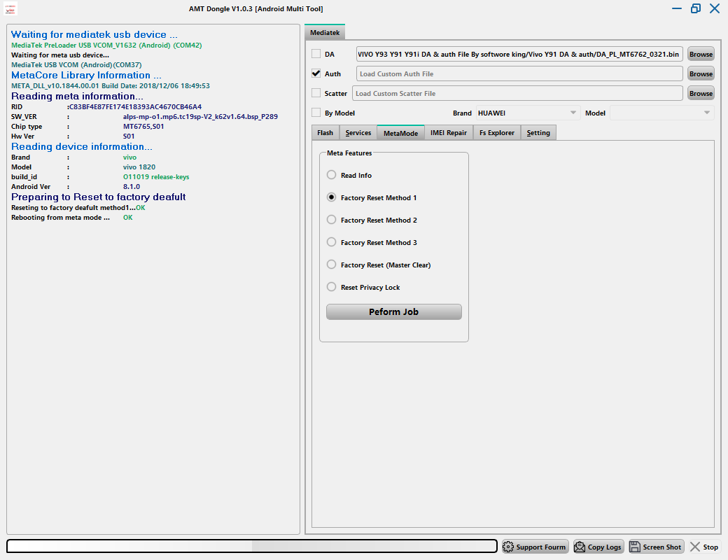The height and width of the screenshot is (560, 728).
Task: Click the Support Forum gear icon
Action: click(508, 547)
